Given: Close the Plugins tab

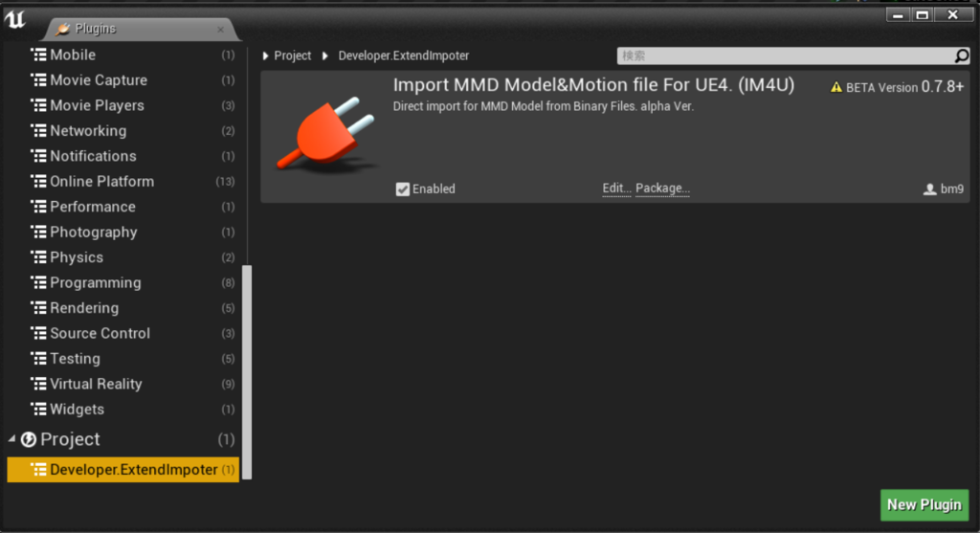Looking at the screenshot, I should [221, 30].
